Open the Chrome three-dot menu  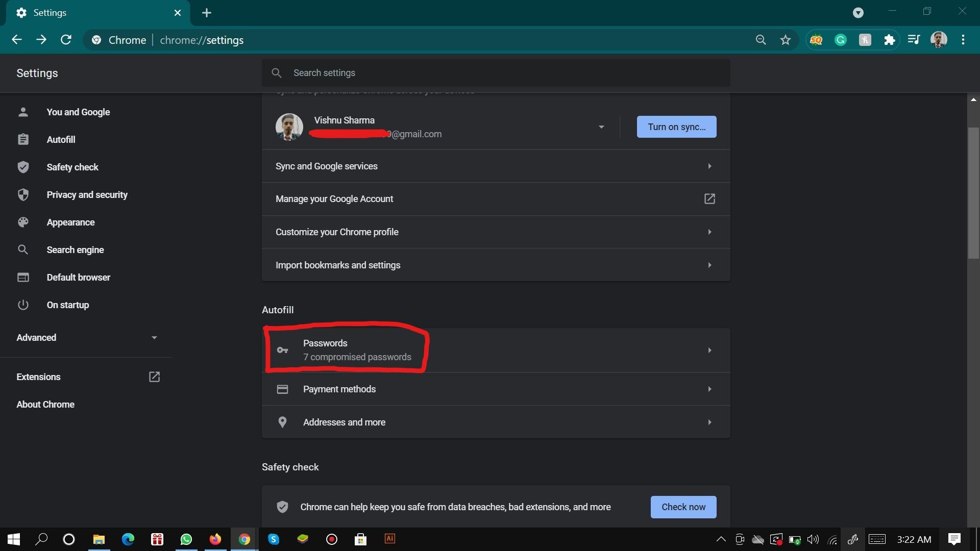tap(963, 40)
